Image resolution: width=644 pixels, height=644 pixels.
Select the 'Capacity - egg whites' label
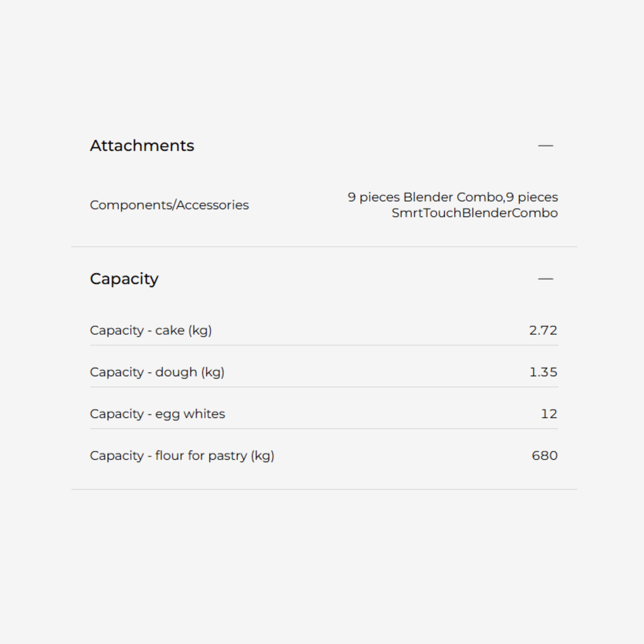[157, 414]
